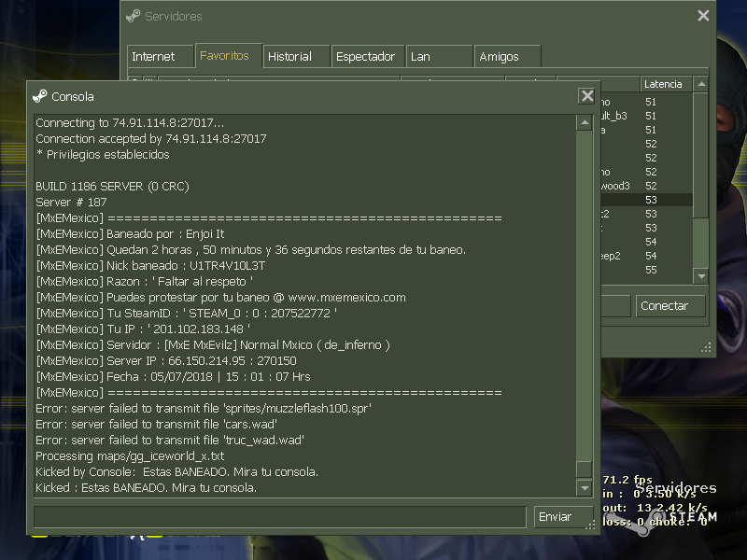
Task: Select the Favoritos tab
Action: click(x=229, y=56)
